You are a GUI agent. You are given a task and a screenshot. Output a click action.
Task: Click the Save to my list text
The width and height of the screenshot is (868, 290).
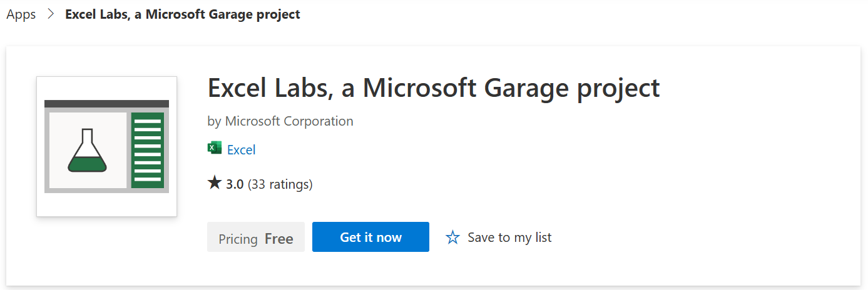tap(509, 237)
